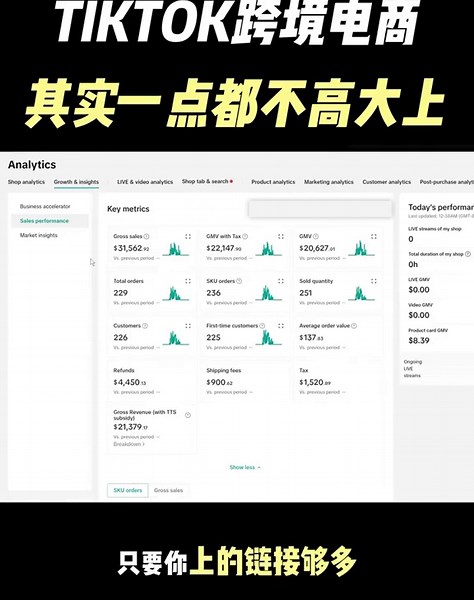This screenshot has width=474, height=600.
Task: View First-time customers trend sparkline
Action: tap(269, 338)
